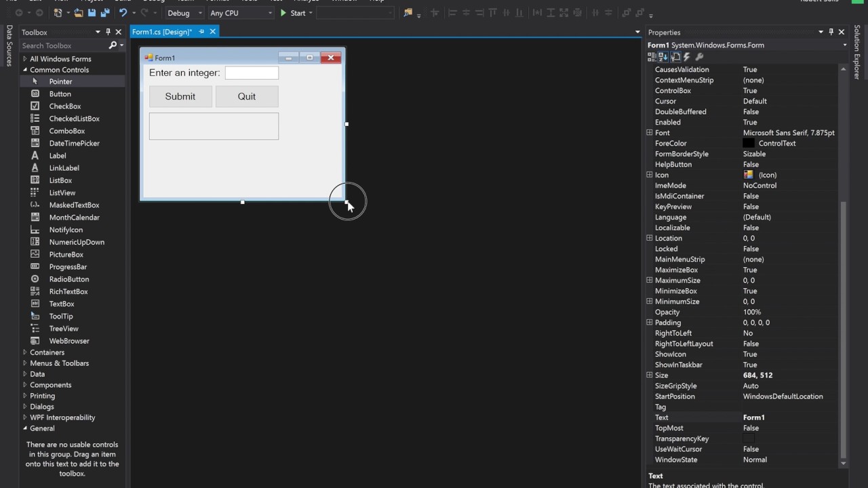This screenshot has height=488, width=868.
Task: Click the Submit button on Form1
Action: (x=180, y=96)
